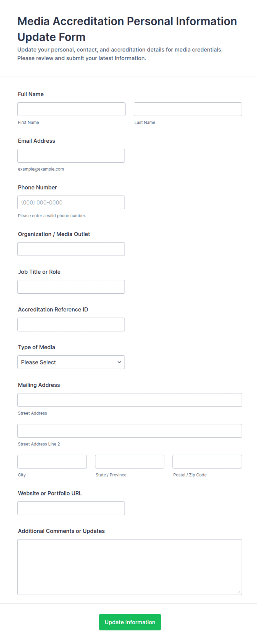This screenshot has height=644, width=257.
Task: Focus the Email Address field
Action: click(71, 156)
